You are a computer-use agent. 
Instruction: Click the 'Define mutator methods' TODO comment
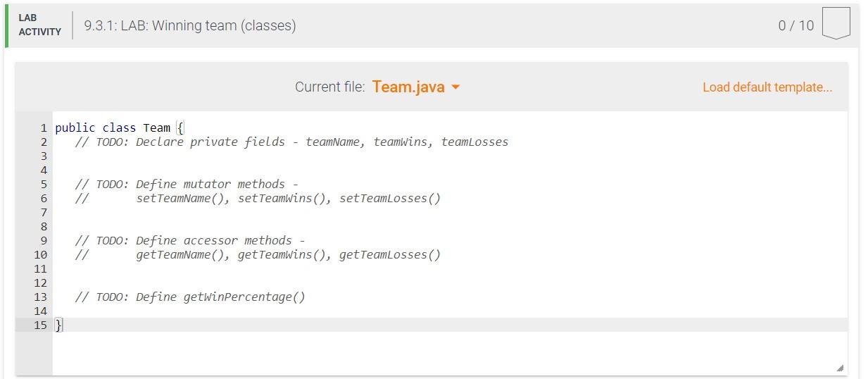[x=187, y=184]
